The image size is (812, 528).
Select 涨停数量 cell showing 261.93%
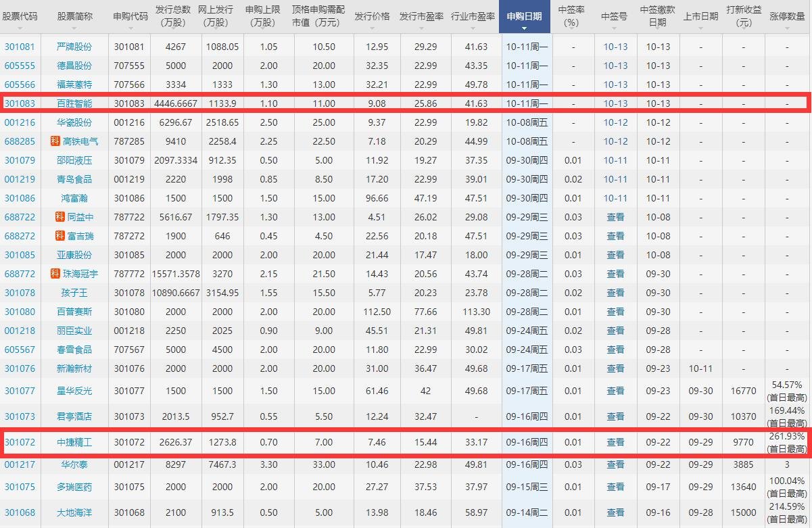pyautogui.click(x=787, y=442)
